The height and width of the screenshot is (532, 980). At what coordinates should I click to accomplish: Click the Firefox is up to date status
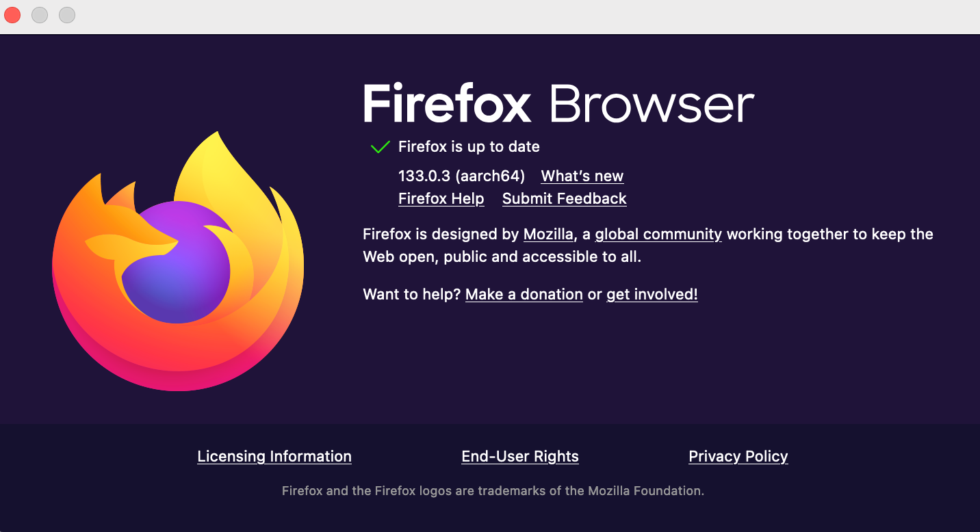click(469, 147)
